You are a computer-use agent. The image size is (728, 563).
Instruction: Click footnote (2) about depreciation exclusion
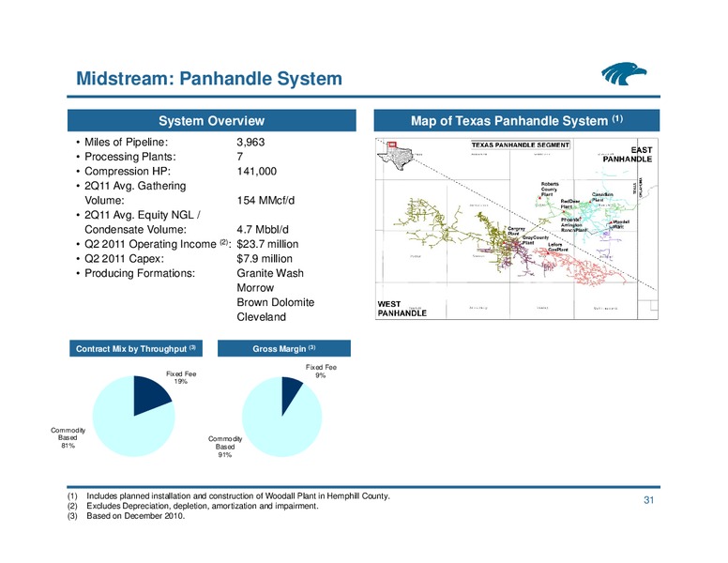coord(193,506)
